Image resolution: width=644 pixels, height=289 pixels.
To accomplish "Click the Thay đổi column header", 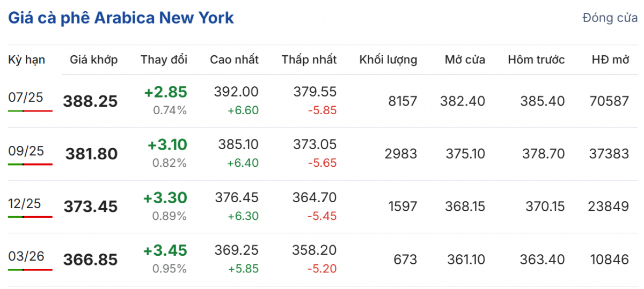I will (x=164, y=60).
